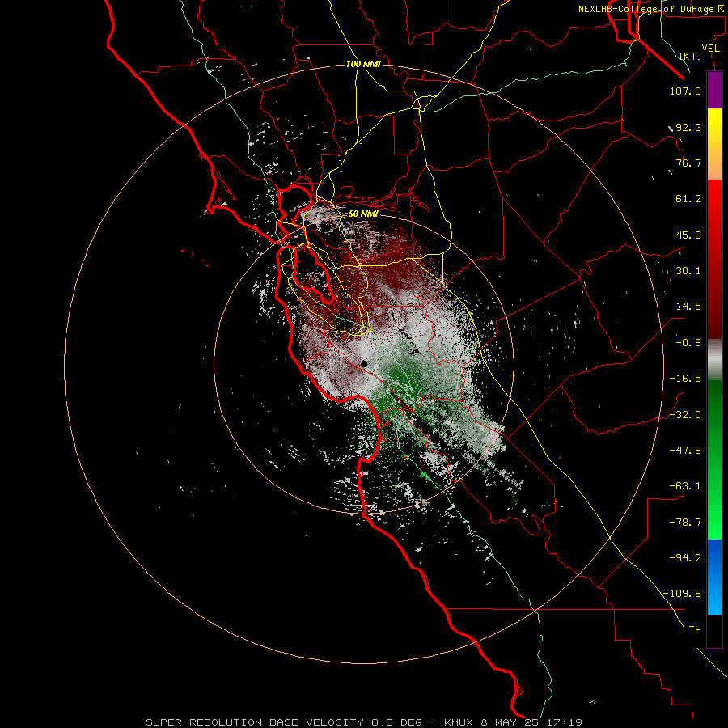Click the 100 NMI range ring label

click(x=363, y=64)
